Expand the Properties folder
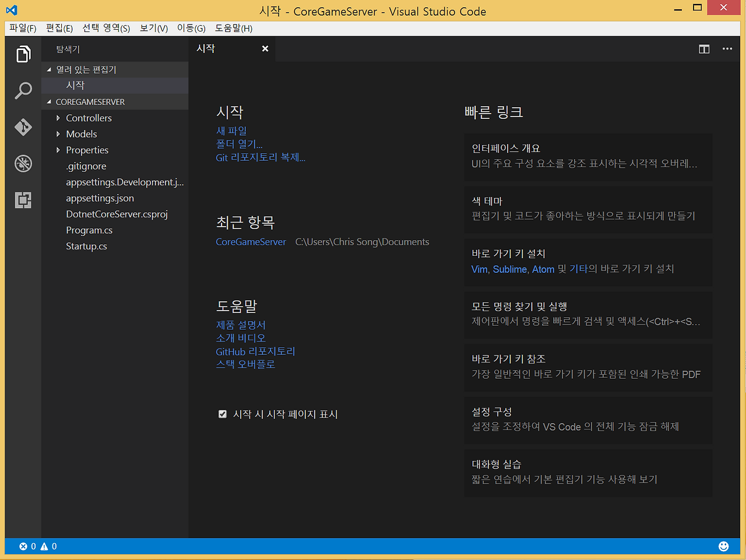The width and height of the screenshot is (746, 560). (58, 150)
